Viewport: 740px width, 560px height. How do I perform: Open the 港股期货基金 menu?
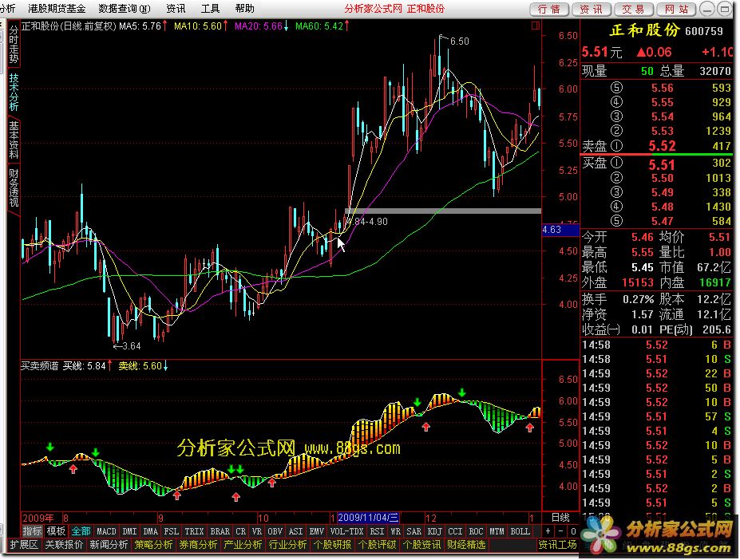click(x=57, y=9)
